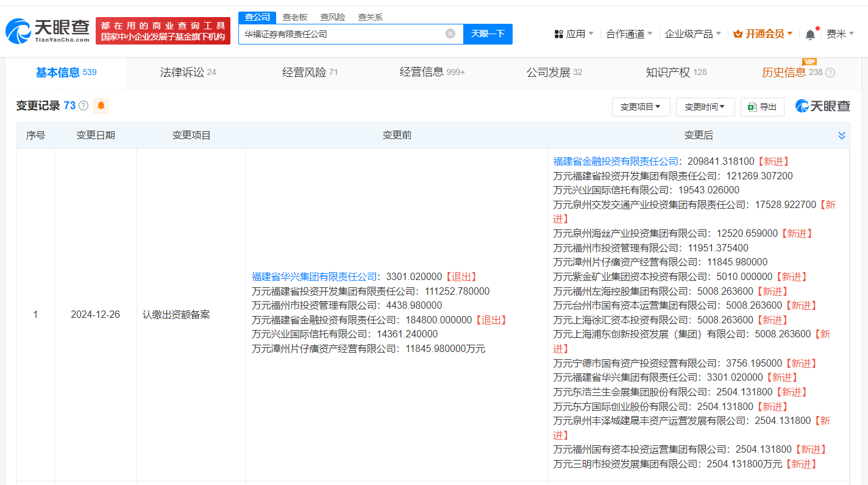Click the Excel icon inside the 导出 button
The image size is (868, 485).
[750, 107]
